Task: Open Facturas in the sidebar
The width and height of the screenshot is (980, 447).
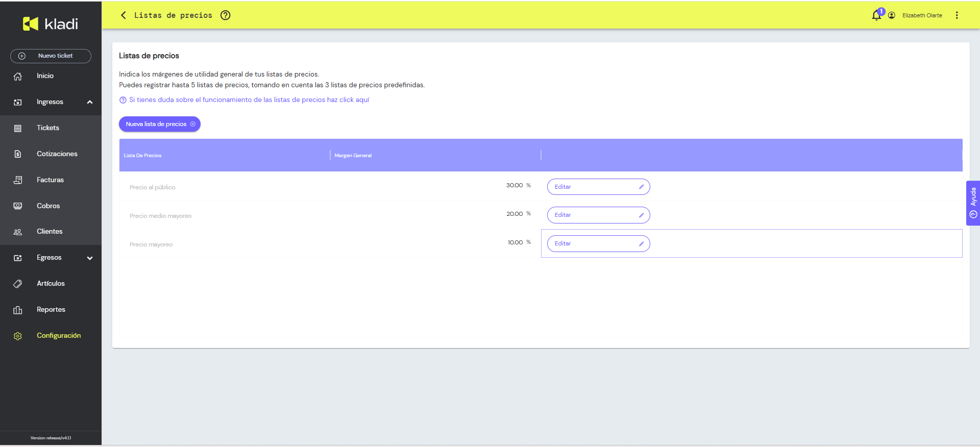Action: [x=50, y=180]
